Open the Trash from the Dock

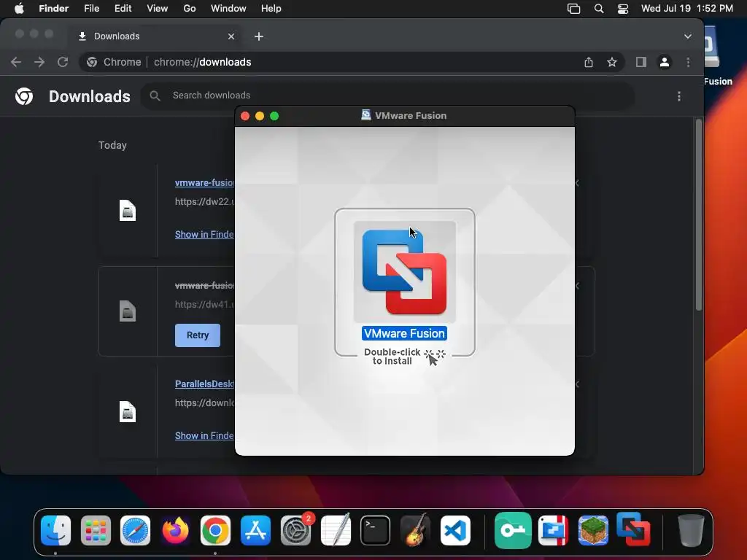point(691,531)
